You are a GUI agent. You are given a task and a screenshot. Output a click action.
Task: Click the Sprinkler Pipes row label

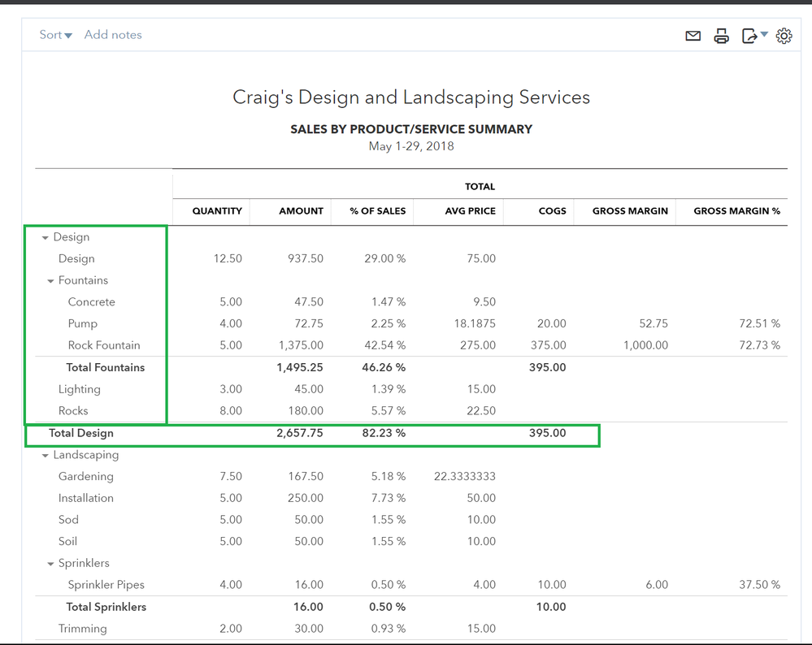pos(106,585)
